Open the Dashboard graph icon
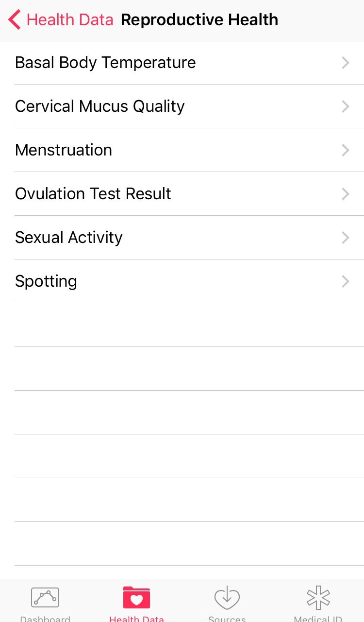Screen dimensions: 364x622 coord(45,597)
